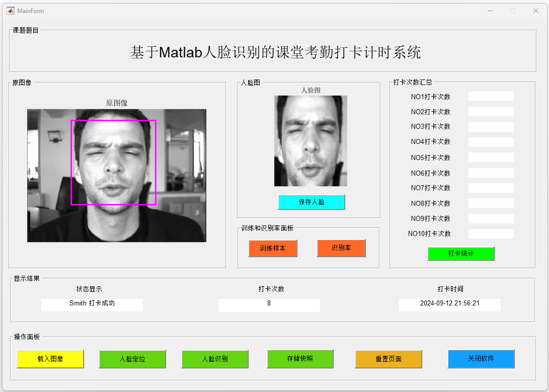Viewport: 549px width, 392px height.
Task: Click the NO9打卡次数 field
Action: [x=491, y=218]
